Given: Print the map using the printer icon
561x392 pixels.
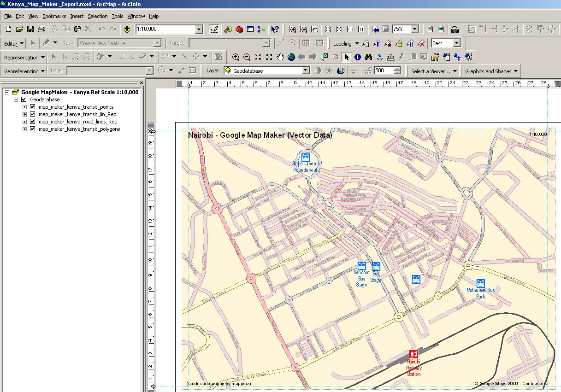Looking at the screenshot, I should point(41,29).
